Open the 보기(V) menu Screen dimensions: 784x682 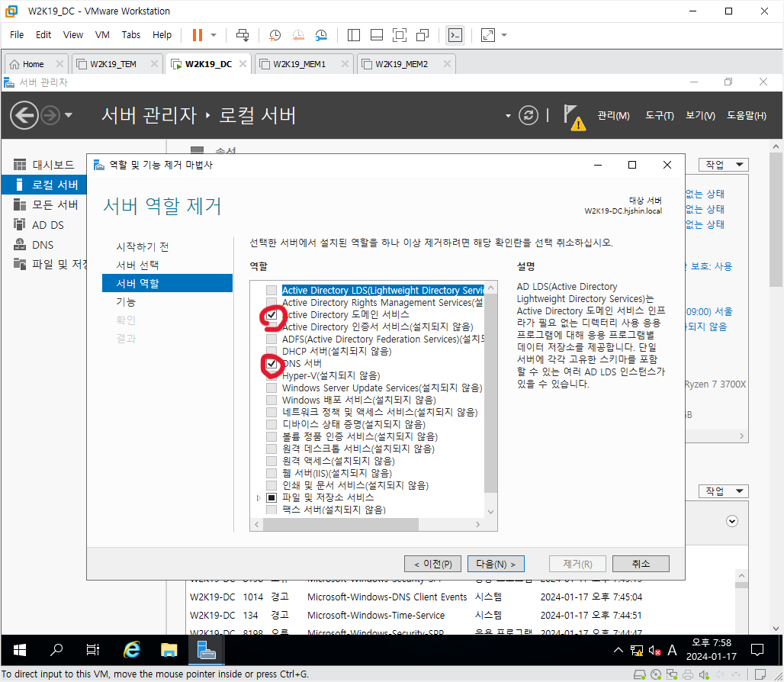(701, 115)
